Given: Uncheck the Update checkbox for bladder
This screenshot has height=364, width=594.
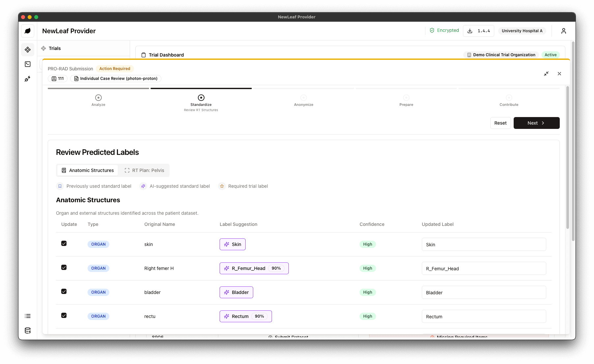Looking at the screenshot, I should coord(64,291).
